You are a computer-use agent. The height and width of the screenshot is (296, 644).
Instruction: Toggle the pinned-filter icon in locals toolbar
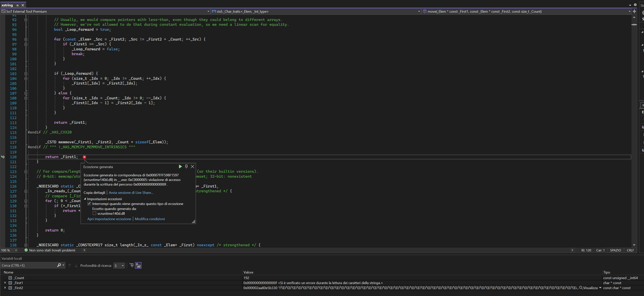(x=132, y=265)
